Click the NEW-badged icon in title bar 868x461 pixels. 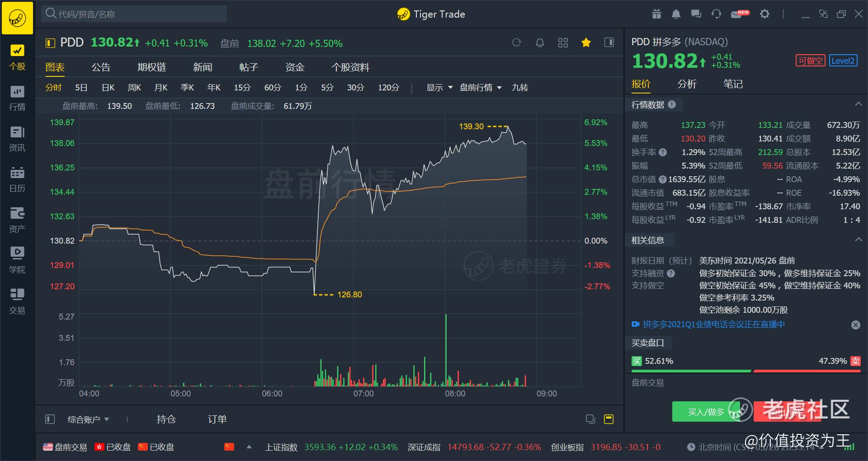(740, 14)
